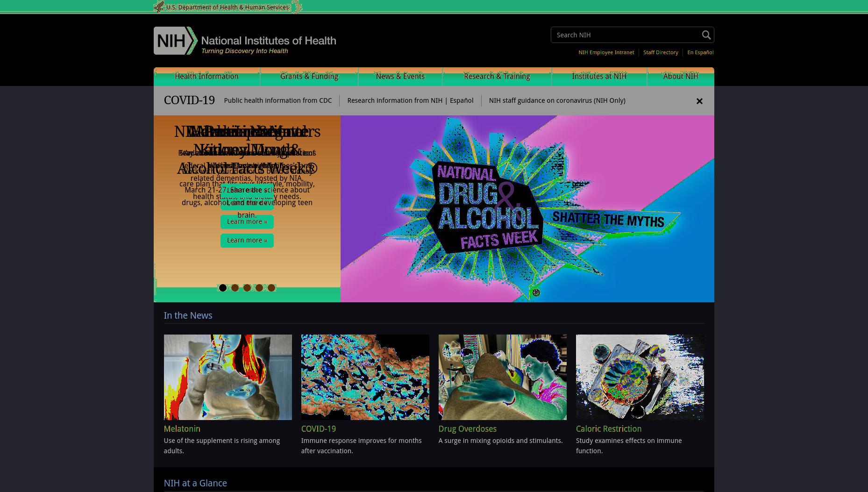This screenshot has height=492, width=868.
Task: Click the Drug Overdoses headline link
Action: (468, 429)
